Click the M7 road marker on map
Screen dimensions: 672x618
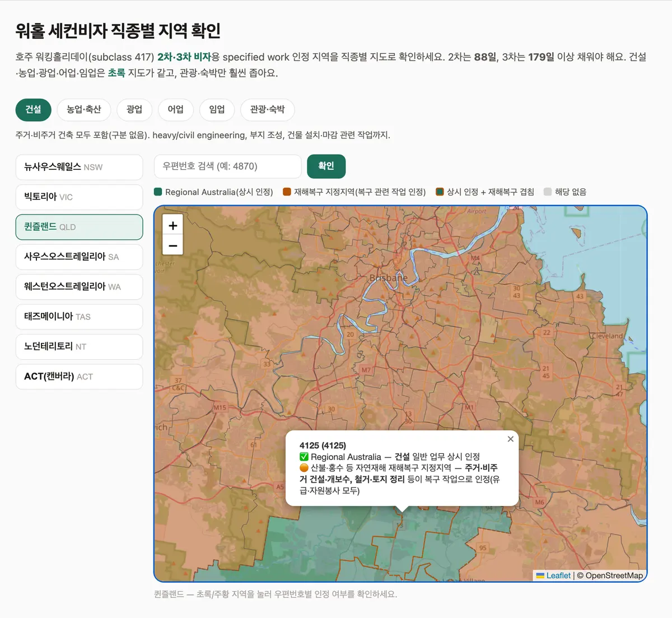(x=366, y=370)
